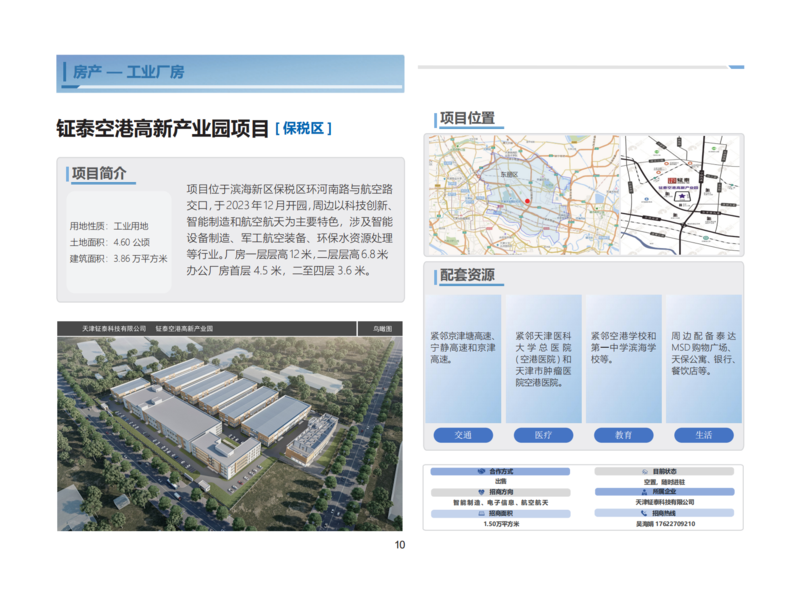Click the 1.50万平方米 value
The image size is (800, 594).
click(501, 524)
